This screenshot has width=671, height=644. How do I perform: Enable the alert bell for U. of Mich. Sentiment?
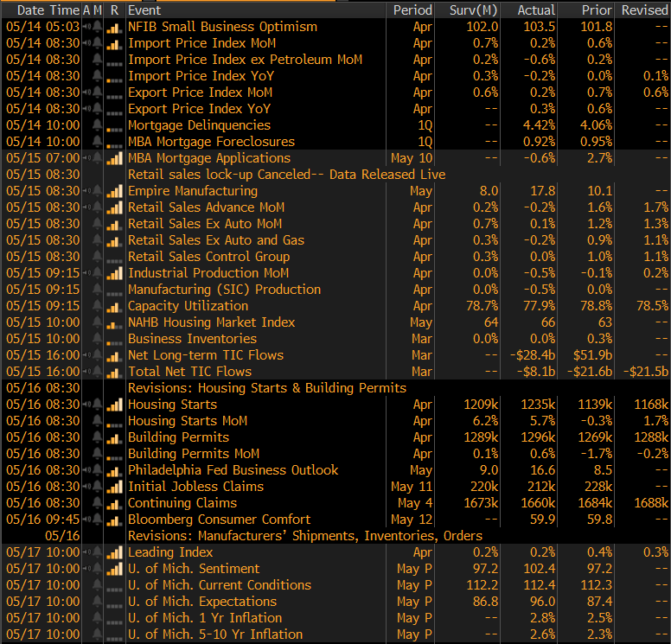(x=97, y=569)
